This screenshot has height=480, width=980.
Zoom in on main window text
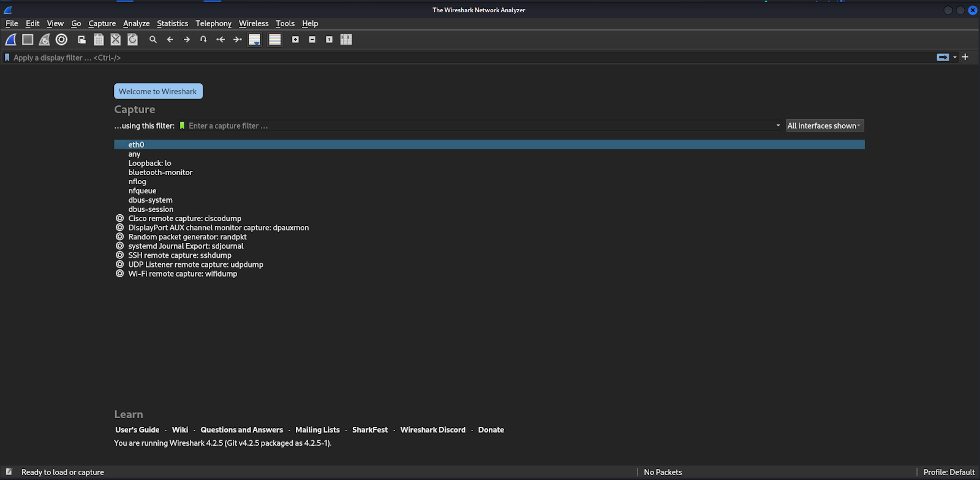point(295,40)
